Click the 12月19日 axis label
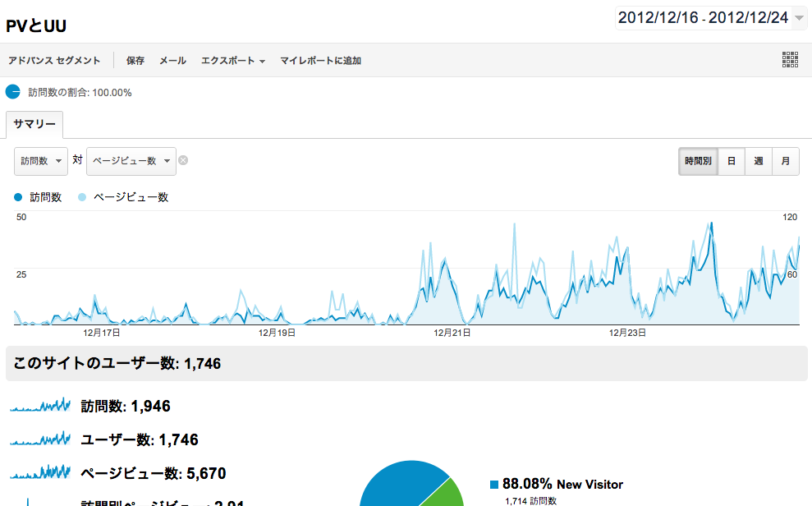Image resolution: width=812 pixels, height=506 pixels. coord(277,333)
